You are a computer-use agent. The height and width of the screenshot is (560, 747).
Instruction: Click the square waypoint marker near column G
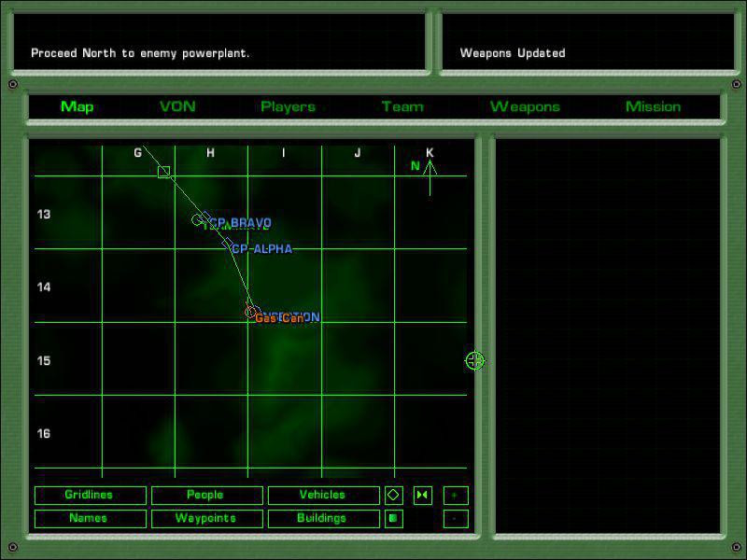pyautogui.click(x=164, y=172)
